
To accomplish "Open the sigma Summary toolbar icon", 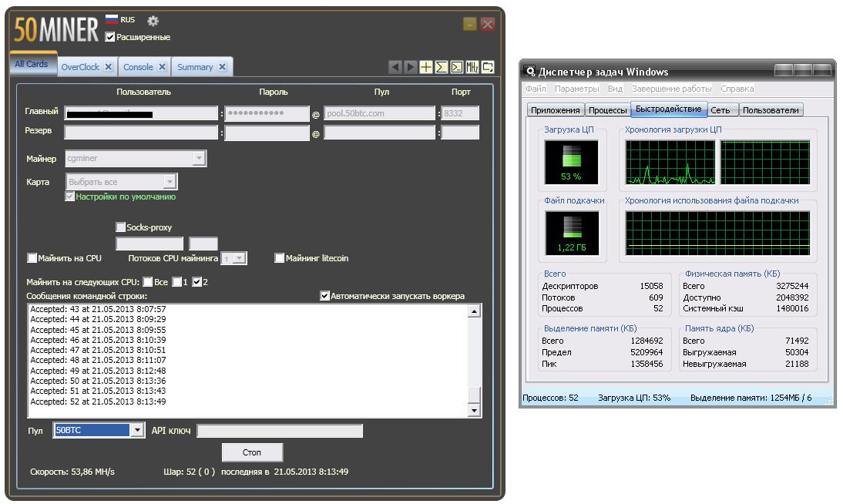I will (442, 67).
